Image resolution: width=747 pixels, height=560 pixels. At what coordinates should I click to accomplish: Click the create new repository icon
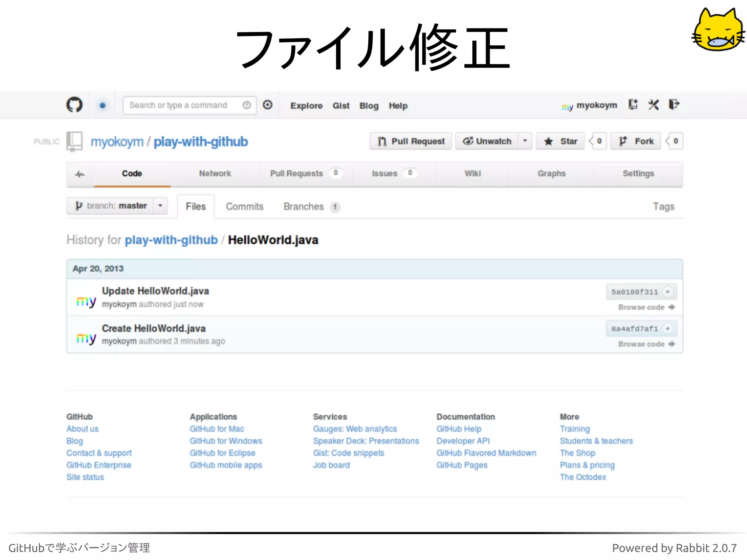click(633, 105)
